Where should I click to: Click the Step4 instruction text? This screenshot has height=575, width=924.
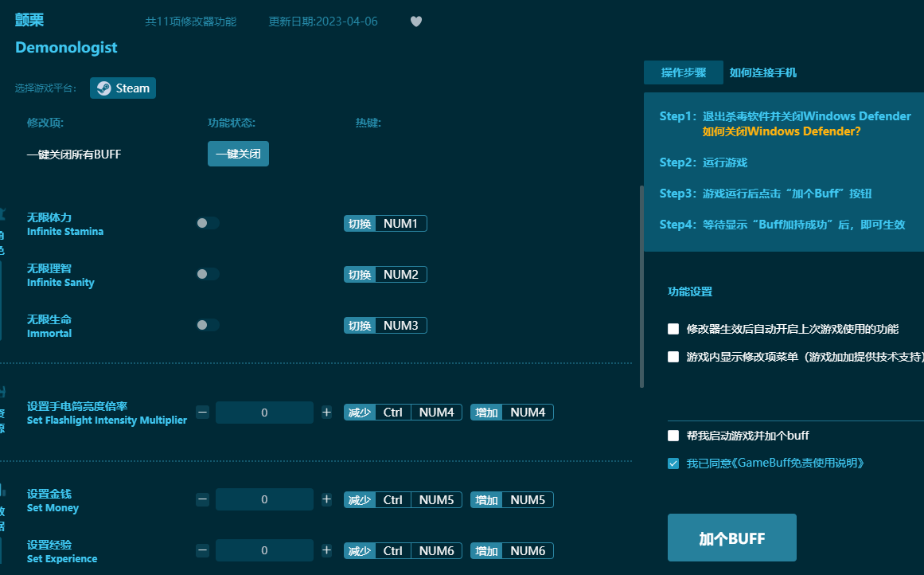tap(782, 225)
